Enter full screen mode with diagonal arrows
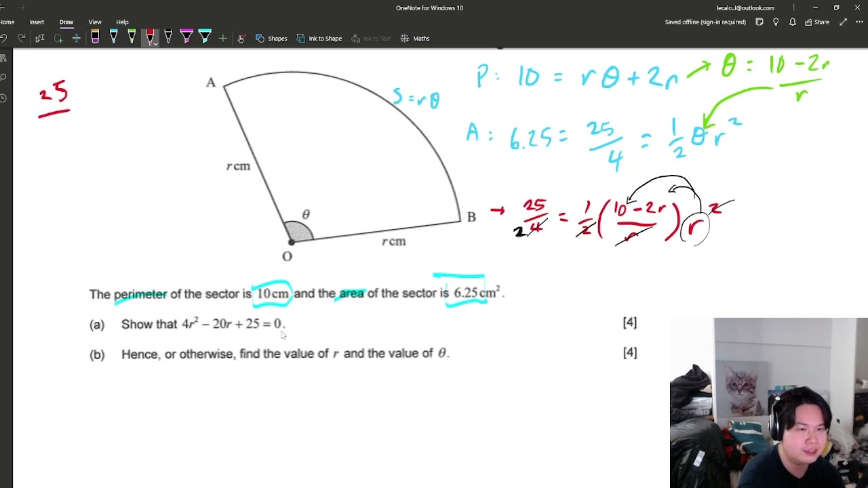Viewport: 868px width, 488px height. (844, 22)
